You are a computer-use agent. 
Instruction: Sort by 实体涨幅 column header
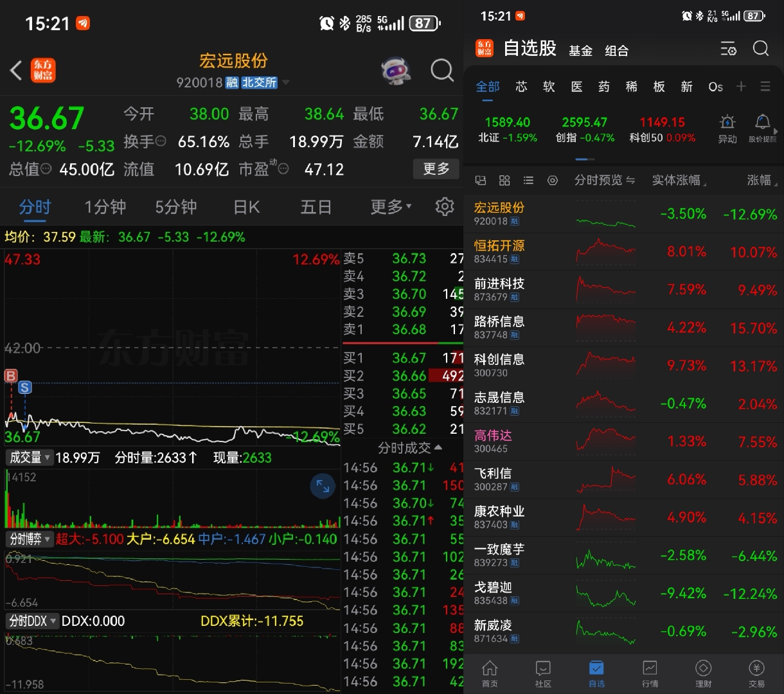pos(679,180)
